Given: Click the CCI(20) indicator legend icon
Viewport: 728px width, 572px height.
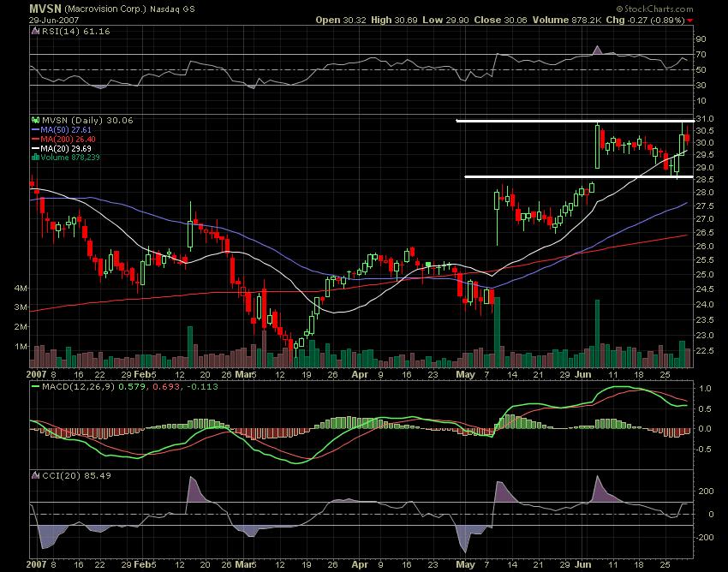Looking at the screenshot, I should [x=36, y=475].
